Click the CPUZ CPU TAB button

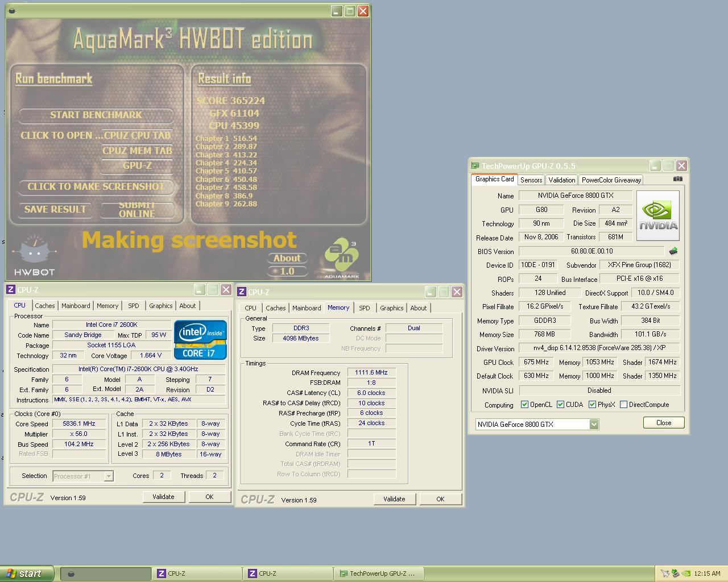(x=137, y=135)
